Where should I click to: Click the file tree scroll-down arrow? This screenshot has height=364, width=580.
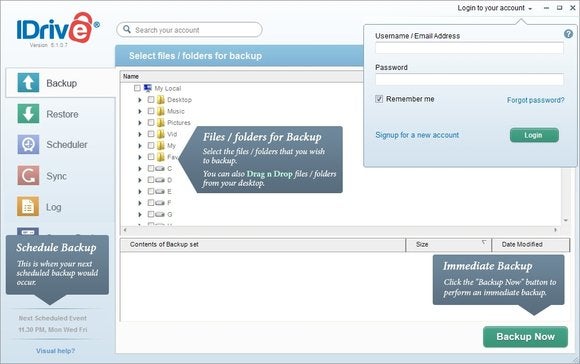566,220
